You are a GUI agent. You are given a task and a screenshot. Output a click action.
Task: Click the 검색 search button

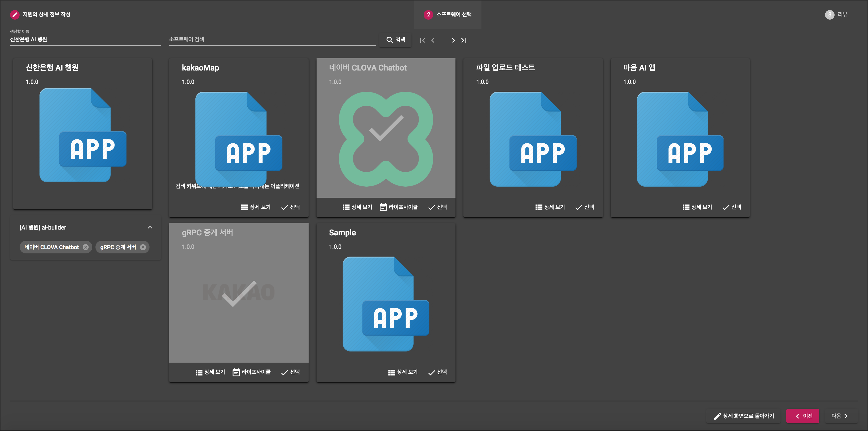pyautogui.click(x=396, y=40)
